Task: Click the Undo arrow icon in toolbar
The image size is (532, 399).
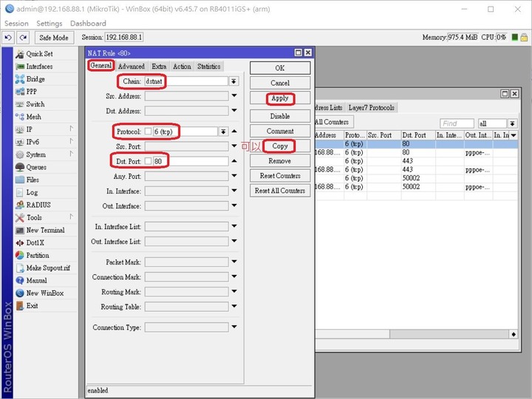Action: click(x=8, y=38)
